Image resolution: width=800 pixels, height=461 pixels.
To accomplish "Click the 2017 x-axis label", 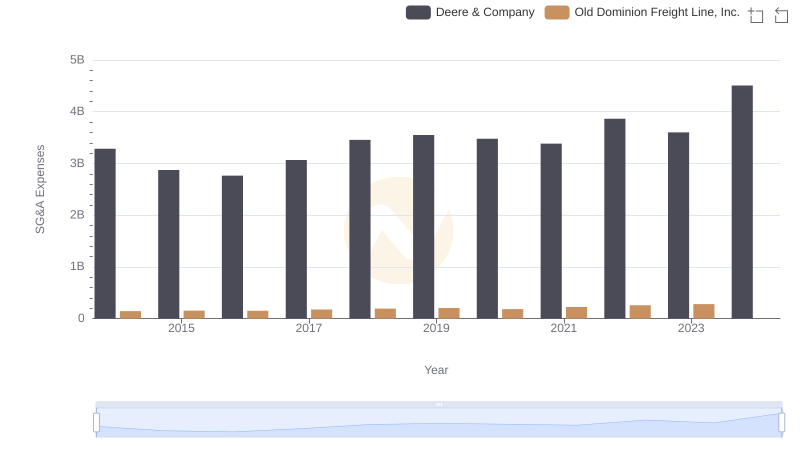I will tap(309, 328).
